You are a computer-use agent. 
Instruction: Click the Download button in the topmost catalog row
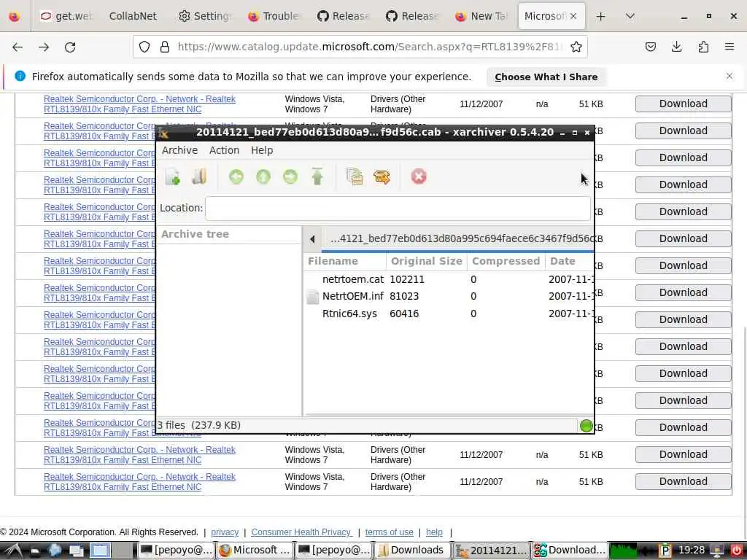pos(683,104)
